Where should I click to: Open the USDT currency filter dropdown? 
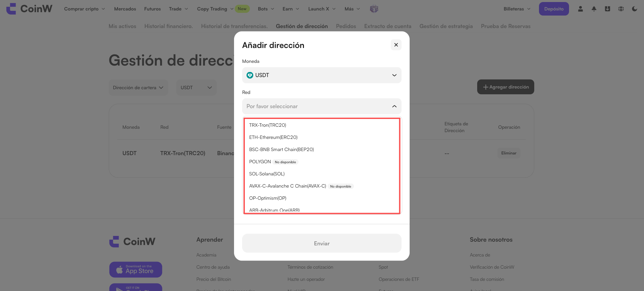click(x=196, y=88)
